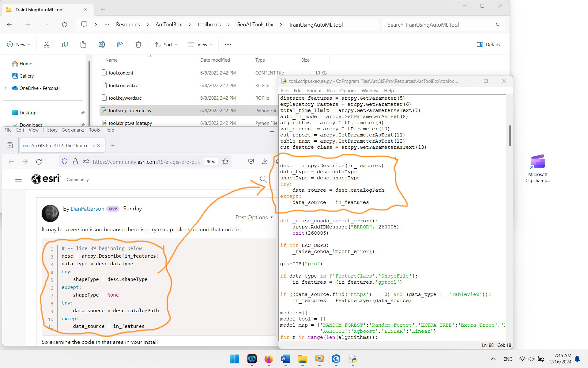Expand OneDrive - Personal in the sidebar
The height and width of the screenshot is (368, 588).
[x=6, y=88]
